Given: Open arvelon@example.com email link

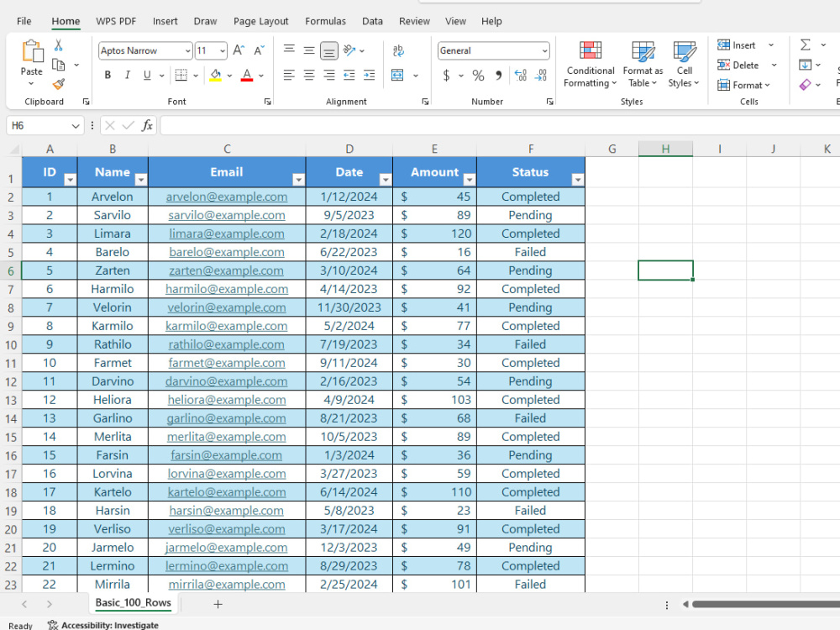Looking at the screenshot, I should click(227, 197).
